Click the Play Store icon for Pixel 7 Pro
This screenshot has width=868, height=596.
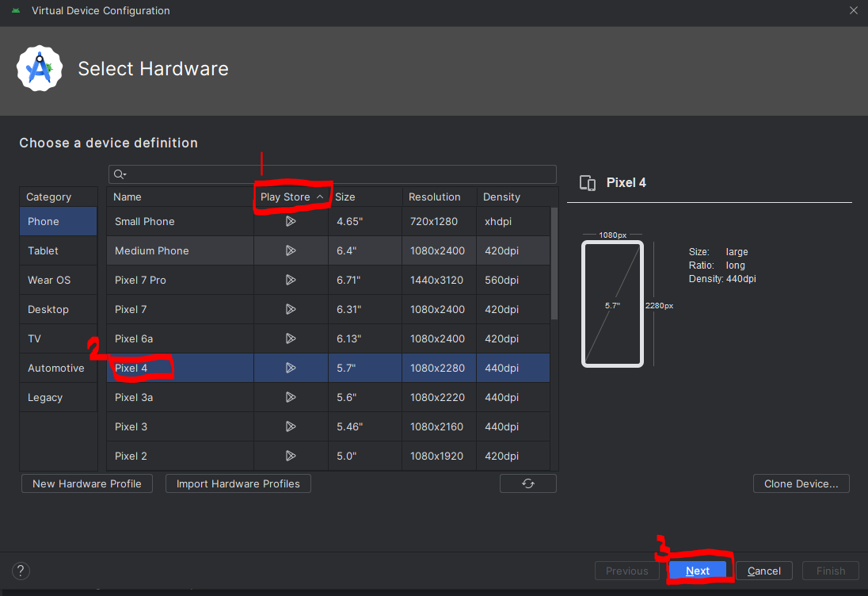(x=291, y=281)
